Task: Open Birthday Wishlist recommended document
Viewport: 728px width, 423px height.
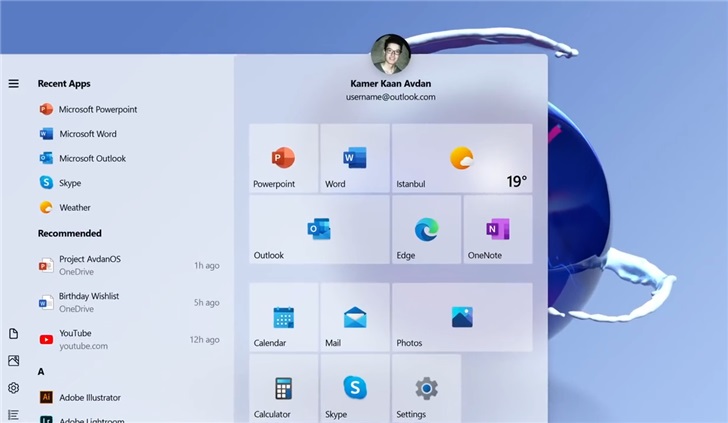Action: [129, 302]
